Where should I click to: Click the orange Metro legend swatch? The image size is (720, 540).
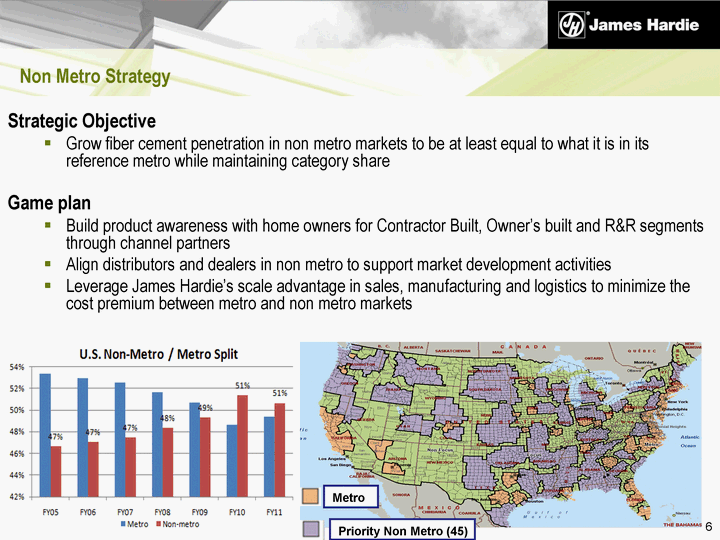coord(310,496)
